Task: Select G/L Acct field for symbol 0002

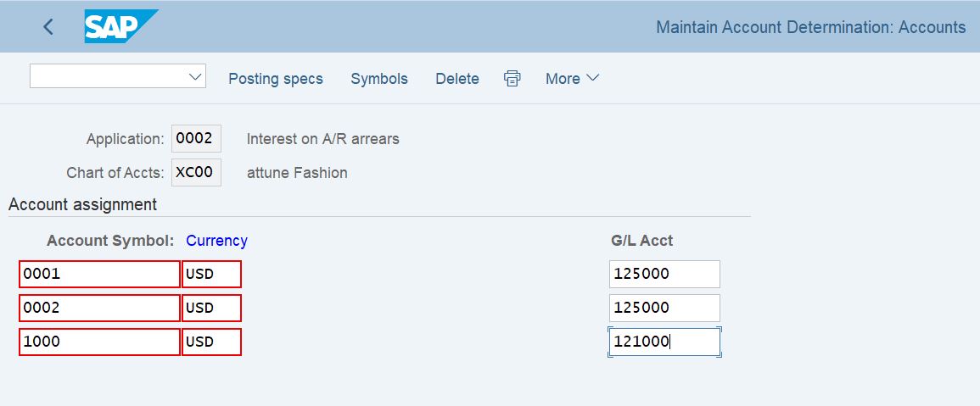Action: pos(664,309)
